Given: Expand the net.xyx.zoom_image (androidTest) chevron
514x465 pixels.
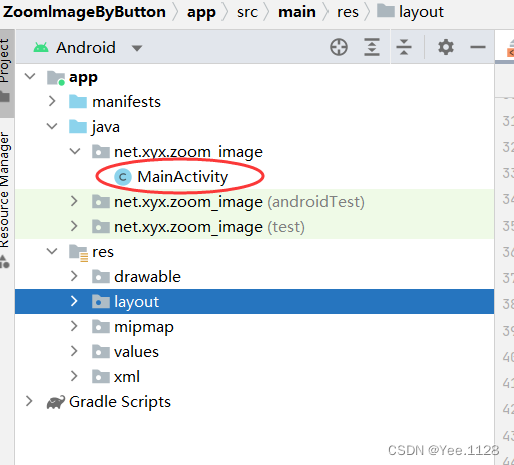Looking at the screenshot, I should (74, 201).
